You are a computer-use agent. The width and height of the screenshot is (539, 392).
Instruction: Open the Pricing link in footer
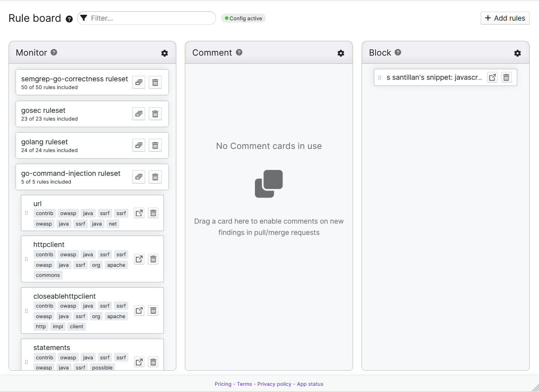(223, 384)
